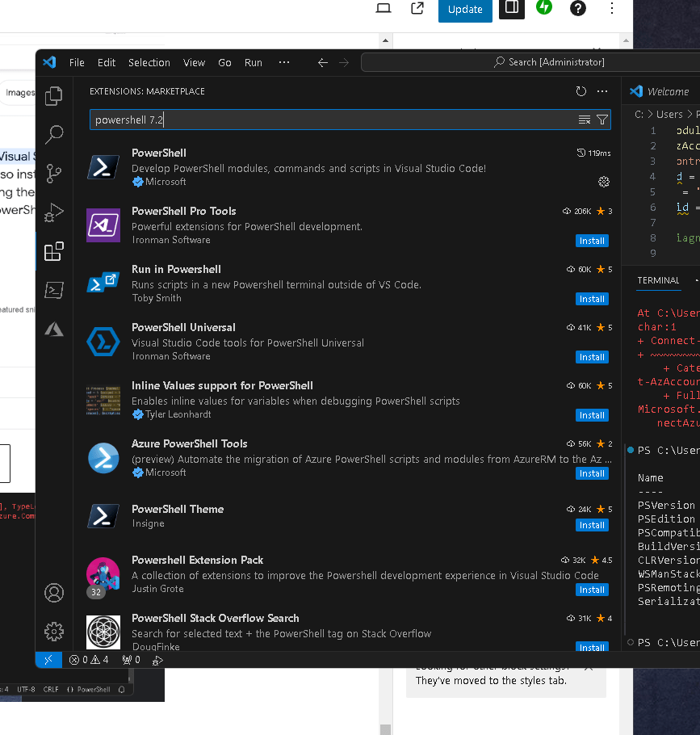Image resolution: width=700 pixels, height=735 pixels.
Task: Click the VS Code logo icon
Action: pyautogui.click(x=50, y=62)
